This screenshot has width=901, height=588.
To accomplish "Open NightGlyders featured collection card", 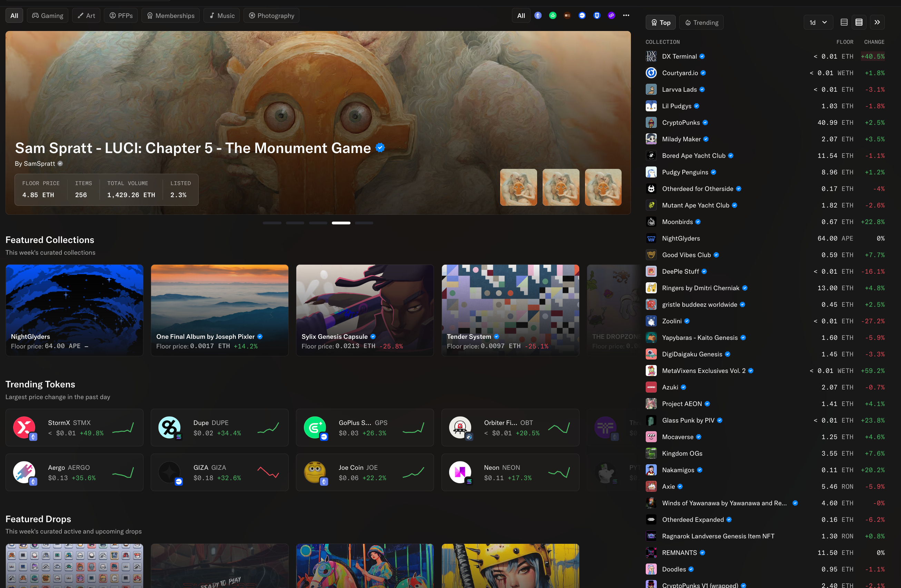I will point(75,310).
